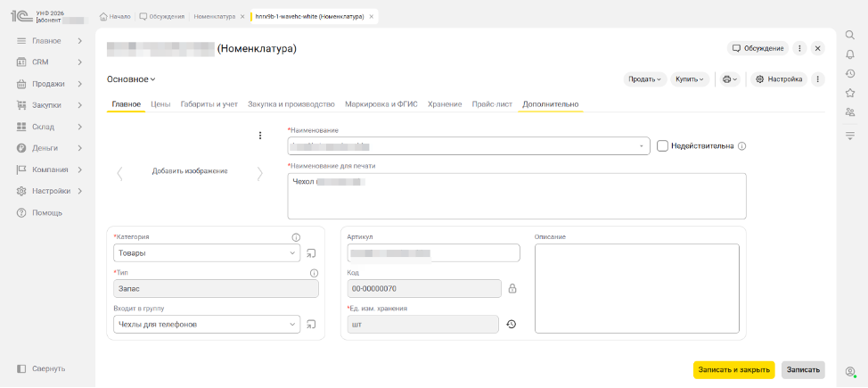Expand the Входит в группу dropdown
The image size is (868, 388).
[x=294, y=325]
